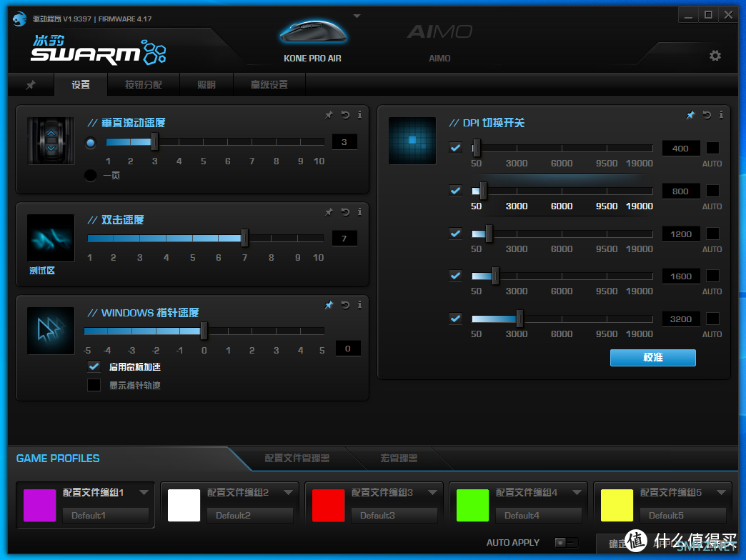The width and height of the screenshot is (746, 560).
Task: Expand 配置文件编组4 dropdown arrow
Action: point(577,492)
